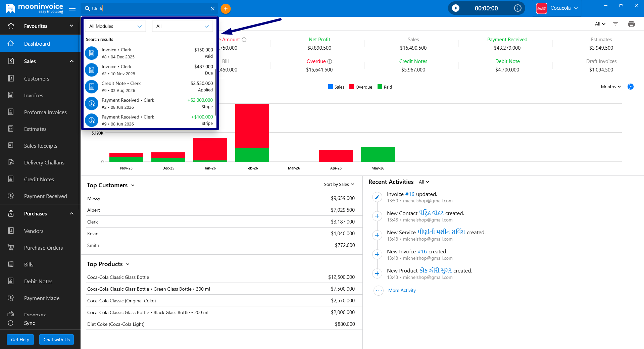
Task: Open Invoice #2 Clerk $487.000 search result
Action: pyautogui.click(x=149, y=70)
